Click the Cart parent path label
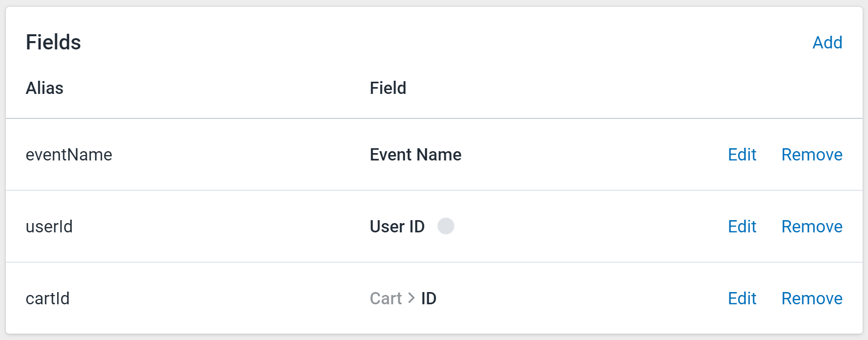The height and width of the screenshot is (340, 868). [386, 298]
